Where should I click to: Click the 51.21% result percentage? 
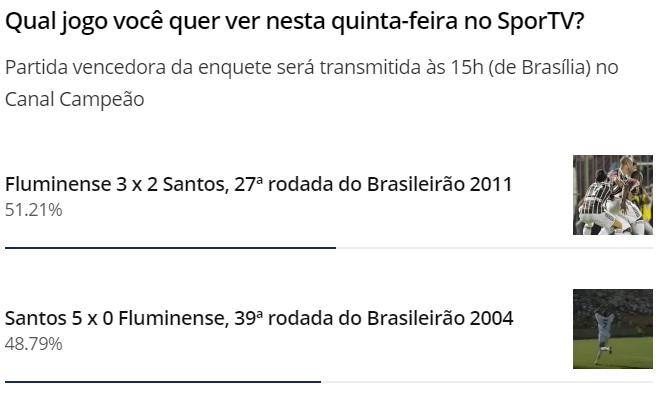[x=34, y=210]
